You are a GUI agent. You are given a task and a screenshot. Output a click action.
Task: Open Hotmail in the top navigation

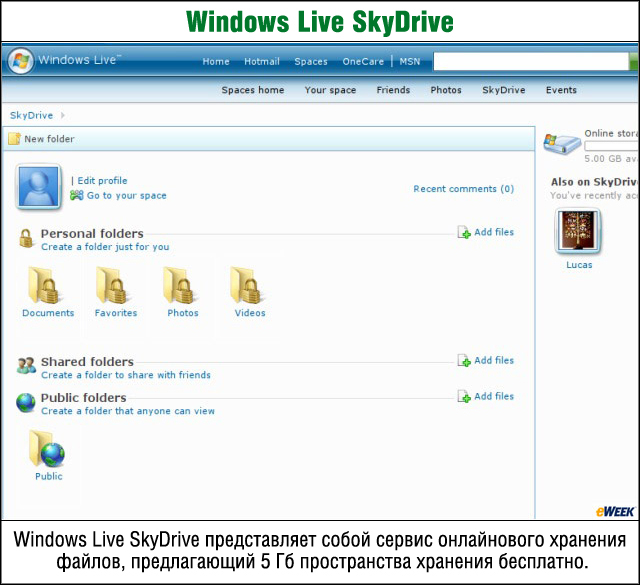[262, 62]
